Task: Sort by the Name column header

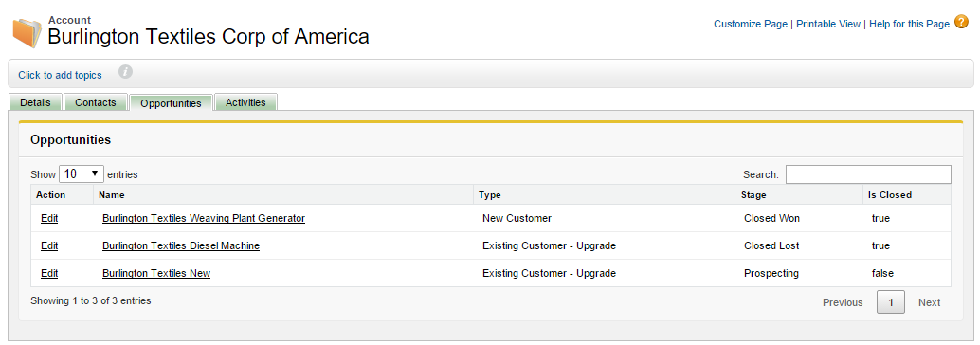Action: pos(283,194)
